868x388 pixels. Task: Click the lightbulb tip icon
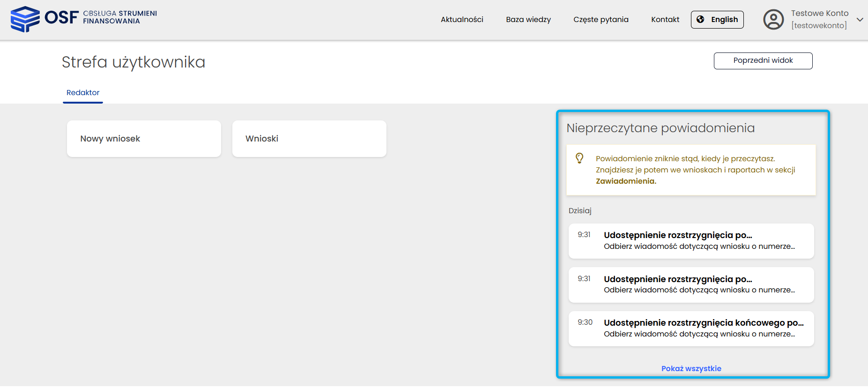[579, 158]
